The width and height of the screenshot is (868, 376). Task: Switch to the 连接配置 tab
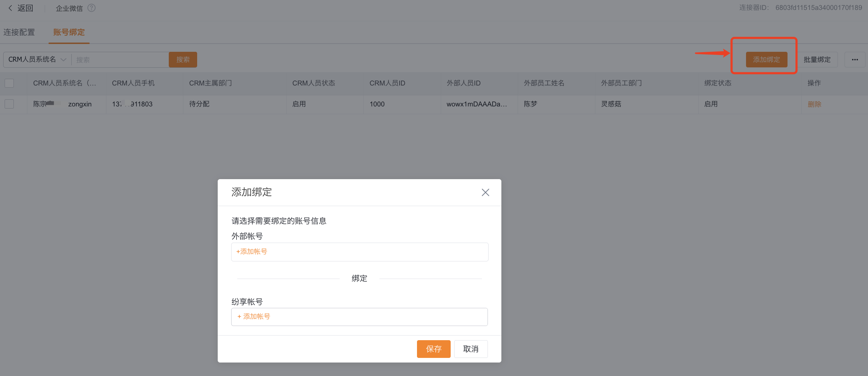tap(19, 32)
